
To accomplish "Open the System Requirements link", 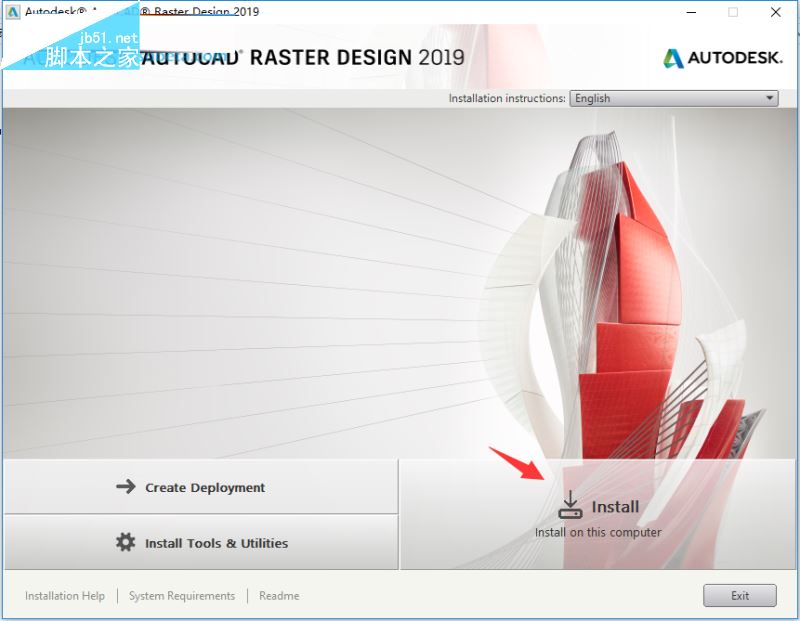I will (x=182, y=595).
